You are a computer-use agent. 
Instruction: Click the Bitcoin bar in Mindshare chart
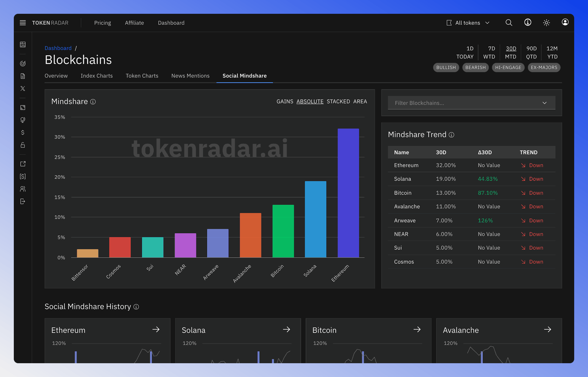[283, 231]
